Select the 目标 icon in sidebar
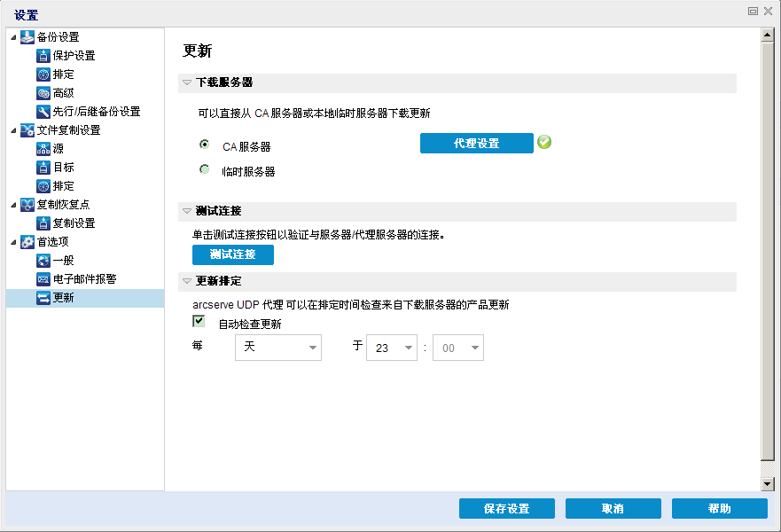The height and width of the screenshot is (532, 781). [x=43, y=167]
